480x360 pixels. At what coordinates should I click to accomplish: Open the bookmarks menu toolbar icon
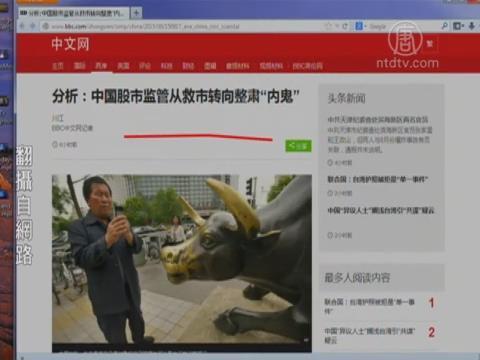(458, 26)
